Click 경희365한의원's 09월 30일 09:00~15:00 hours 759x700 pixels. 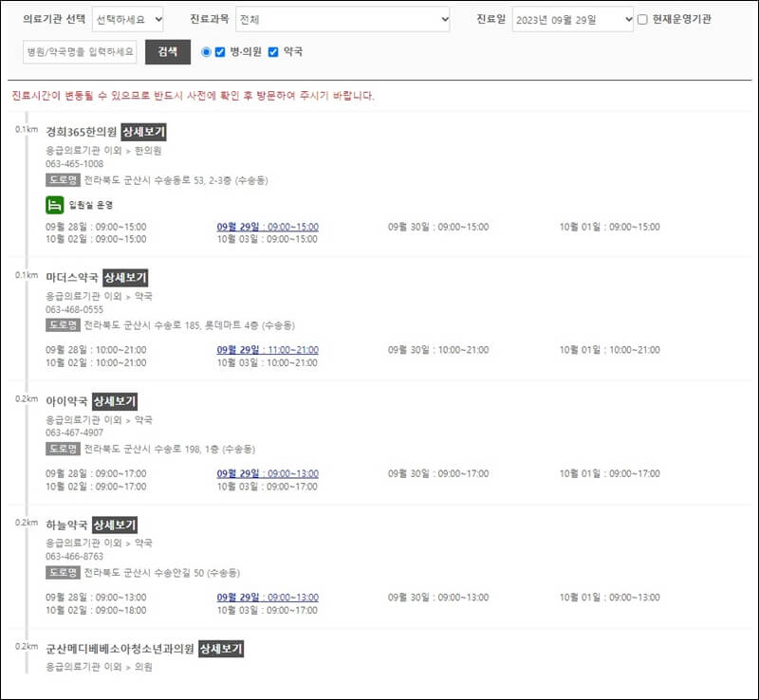(438, 227)
